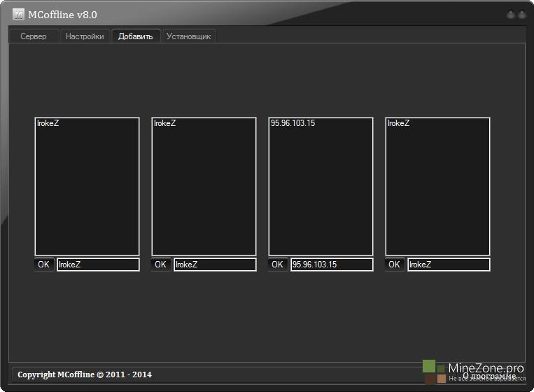Focus the first IrokeZ text field
Screen dimensions: 534x392
click(x=97, y=265)
